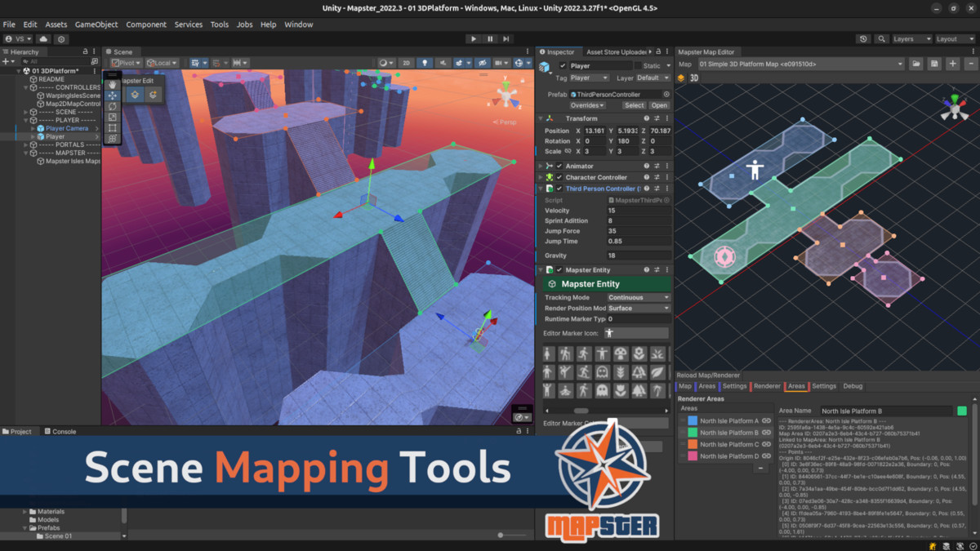
Task: Toggle 2D view mode in Scene
Action: (405, 63)
